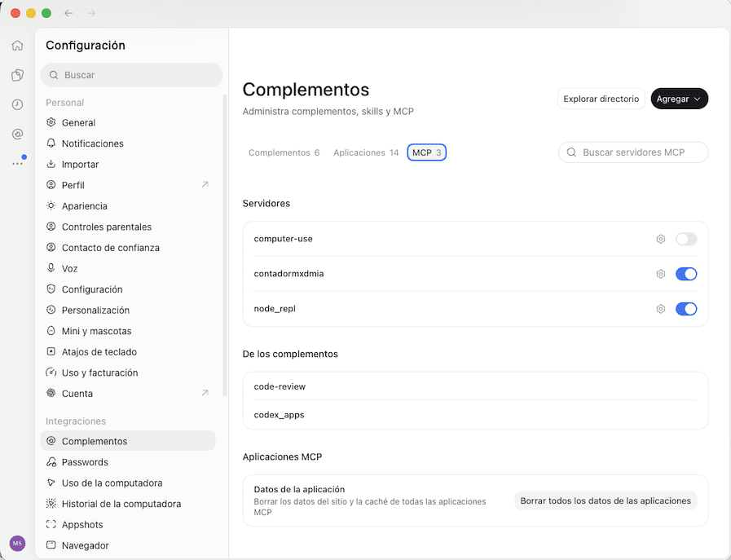
Task: Disable the node_repl server toggle
Action: coord(686,309)
